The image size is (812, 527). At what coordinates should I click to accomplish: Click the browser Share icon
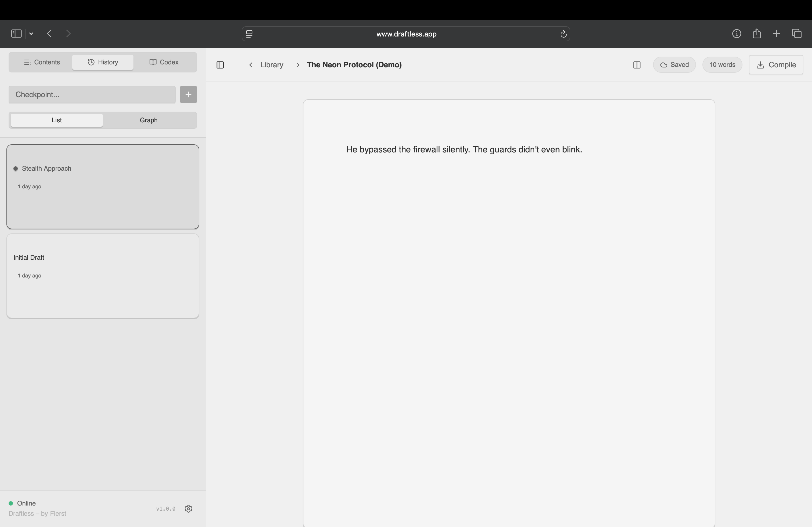pyautogui.click(x=756, y=33)
